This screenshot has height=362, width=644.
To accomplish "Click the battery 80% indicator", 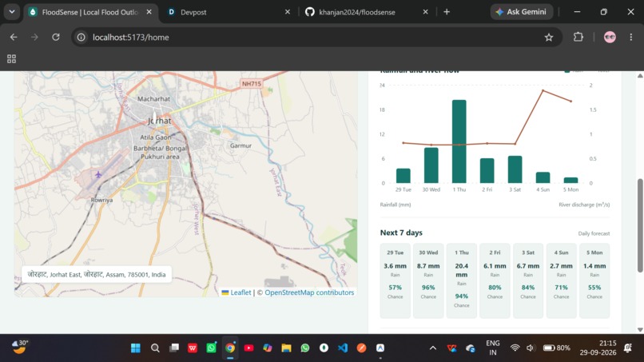I will tap(557, 348).
